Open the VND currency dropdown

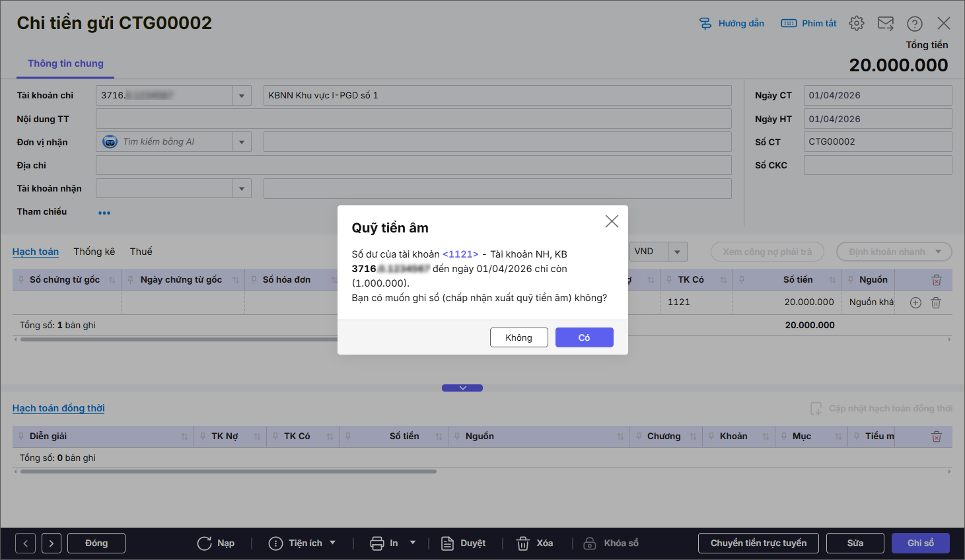coord(677,252)
